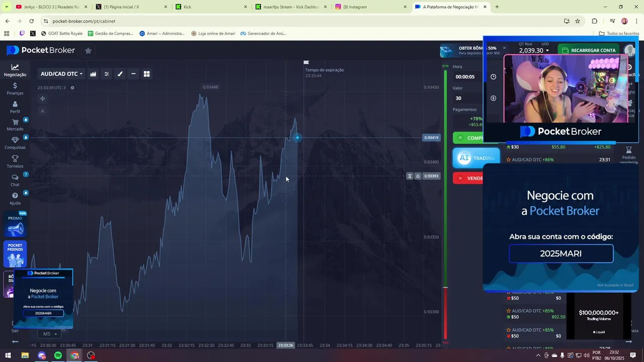Viewport: 644px width, 362px height.
Task: Open the AI Trading button
Action: [x=476, y=158]
